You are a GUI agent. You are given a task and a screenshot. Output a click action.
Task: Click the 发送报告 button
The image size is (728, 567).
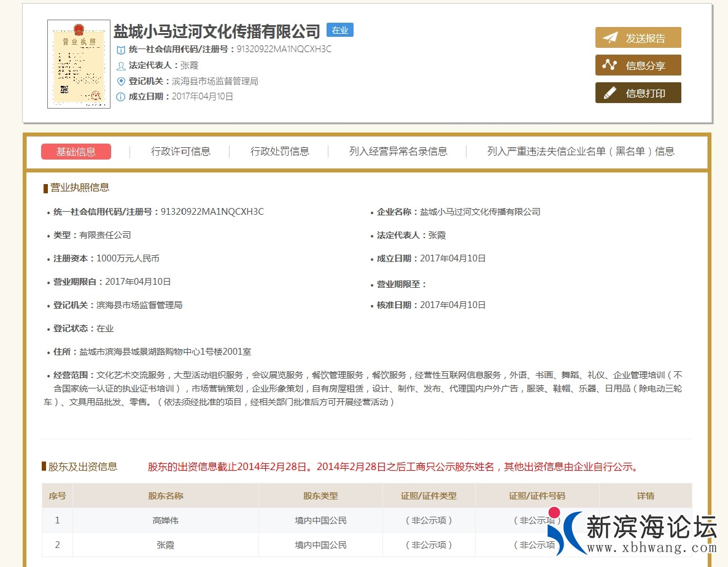click(x=638, y=37)
